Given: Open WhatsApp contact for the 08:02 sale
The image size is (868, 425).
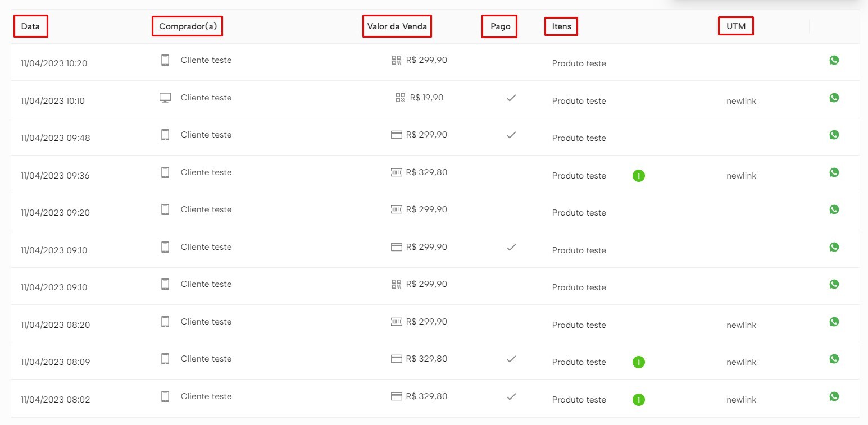Looking at the screenshot, I should point(834,396).
